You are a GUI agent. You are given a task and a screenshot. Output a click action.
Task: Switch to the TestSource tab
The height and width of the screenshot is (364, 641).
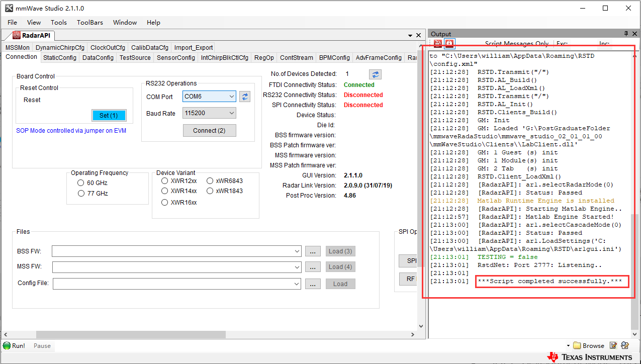pyautogui.click(x=135, y=58)
